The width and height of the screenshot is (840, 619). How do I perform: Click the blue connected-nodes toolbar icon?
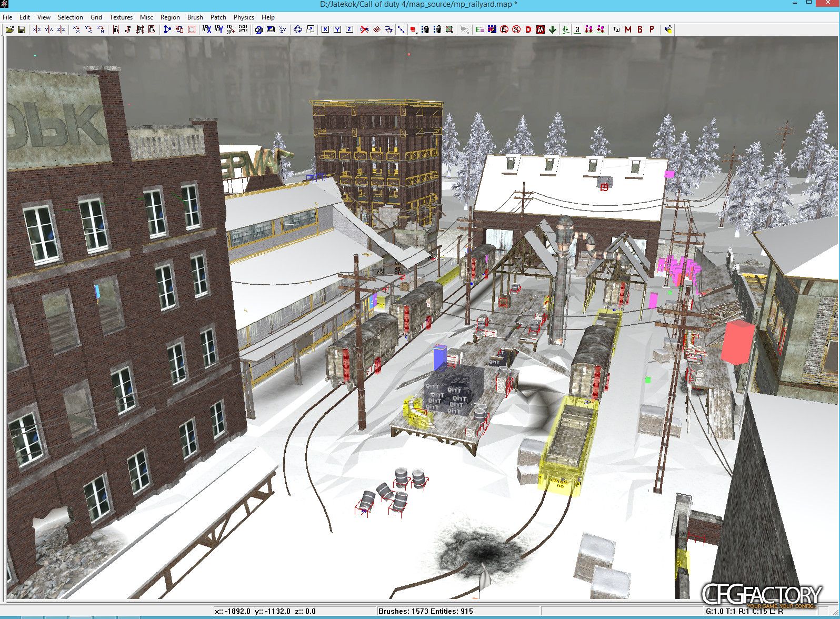(167, 29)
